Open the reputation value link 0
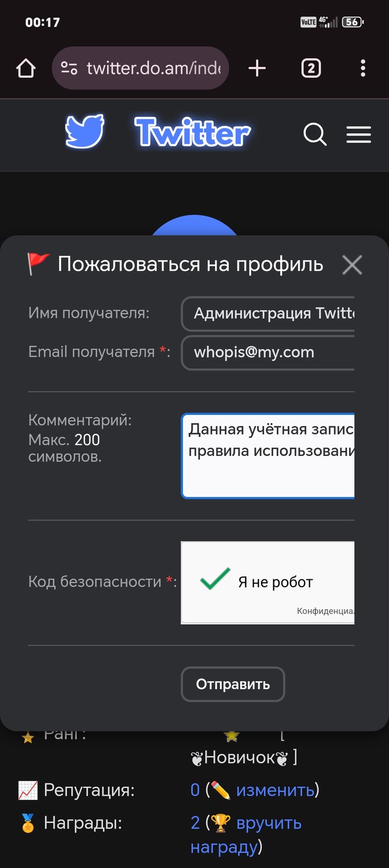Image resolution: width=389 pixels, height=868 pixels. (195, 790)
